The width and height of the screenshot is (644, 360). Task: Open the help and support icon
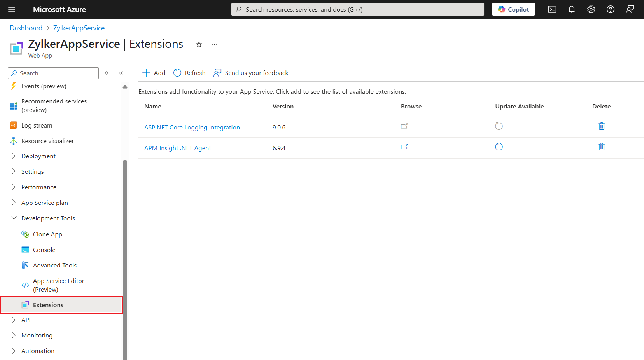click(610, 9)
